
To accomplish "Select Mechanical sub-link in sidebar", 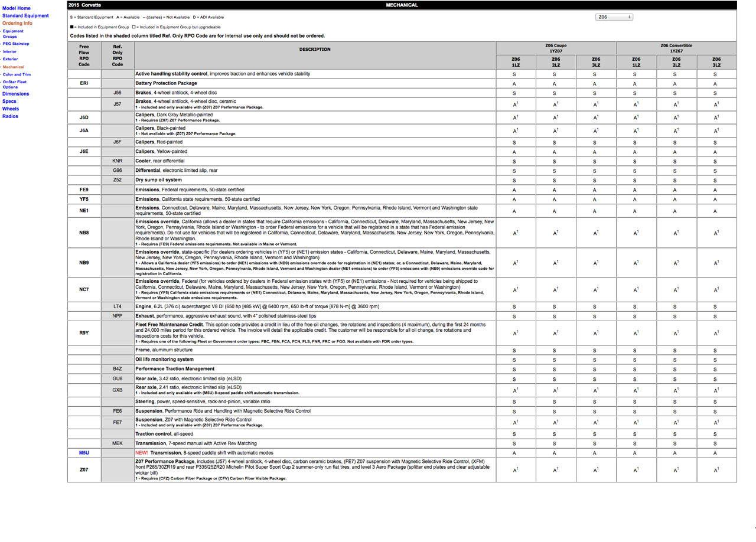I will [13, 67].
